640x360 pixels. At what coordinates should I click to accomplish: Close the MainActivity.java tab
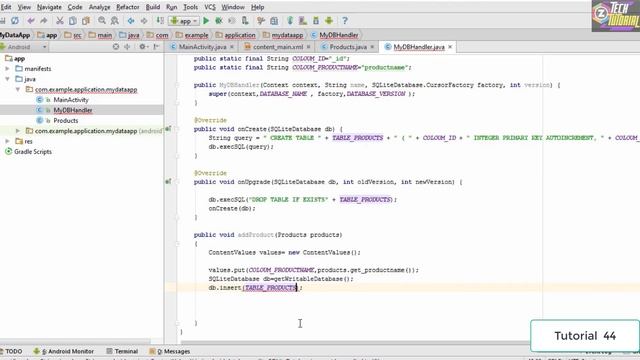tap(232, 47)
